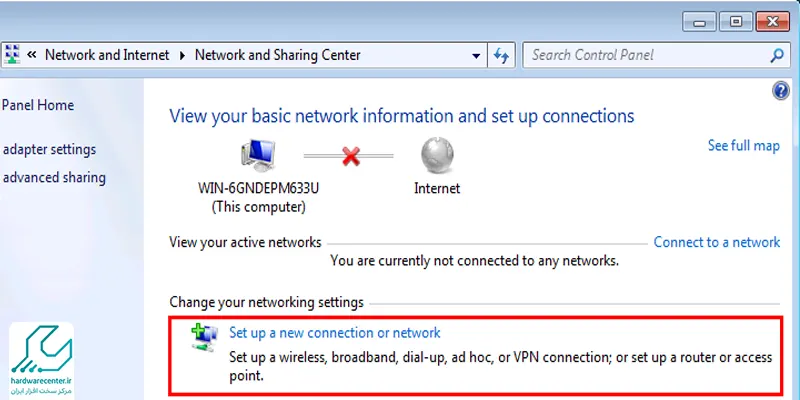
Task: Open the arrow menu after Network and Internet
Action: [183, 55]
